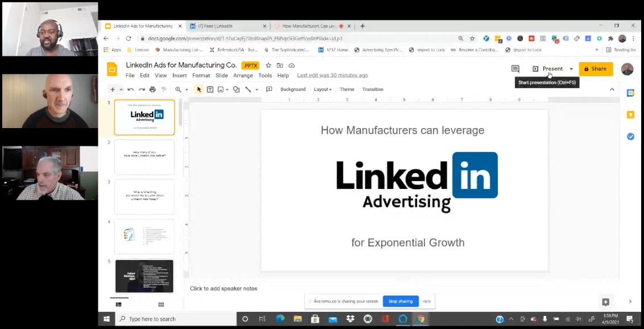Screen dimensions: 644x329
Task: Open the Google Slides home icon
Action: click(x=112, y=69)
